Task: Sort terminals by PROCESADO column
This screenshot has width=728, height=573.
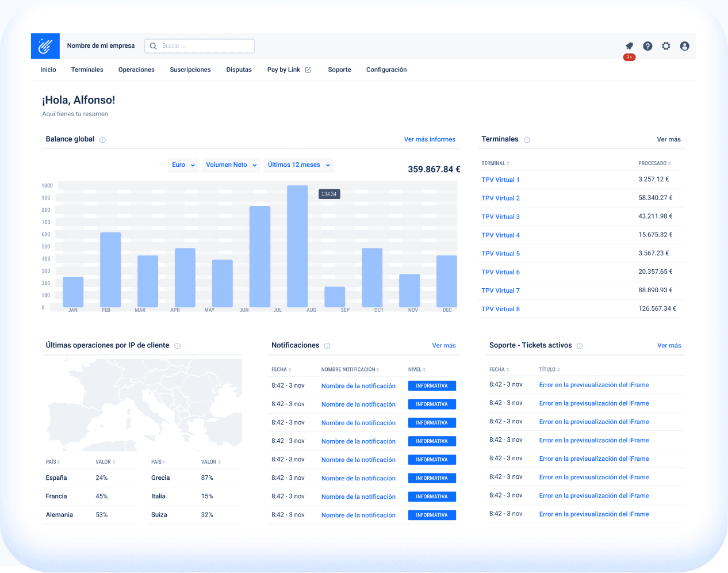Action: 654,163
